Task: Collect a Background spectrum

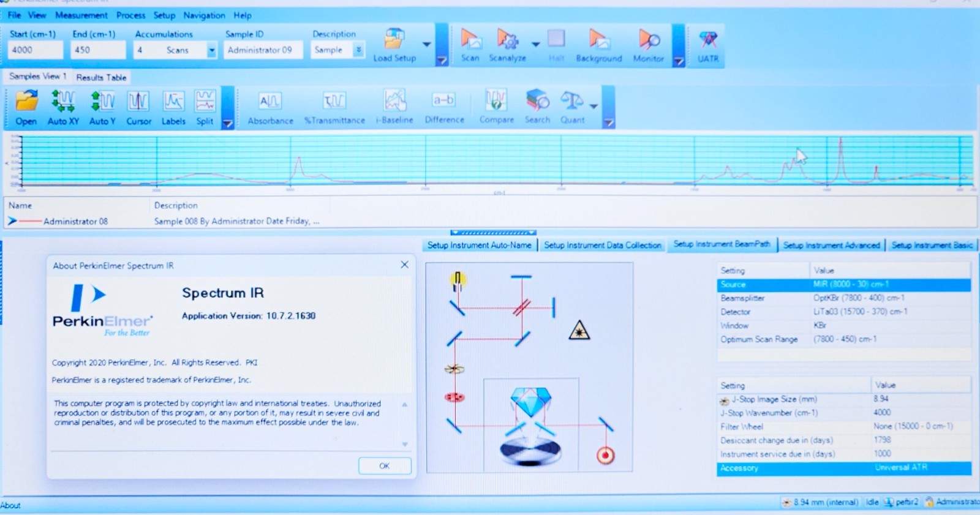Action: point(598,45)
